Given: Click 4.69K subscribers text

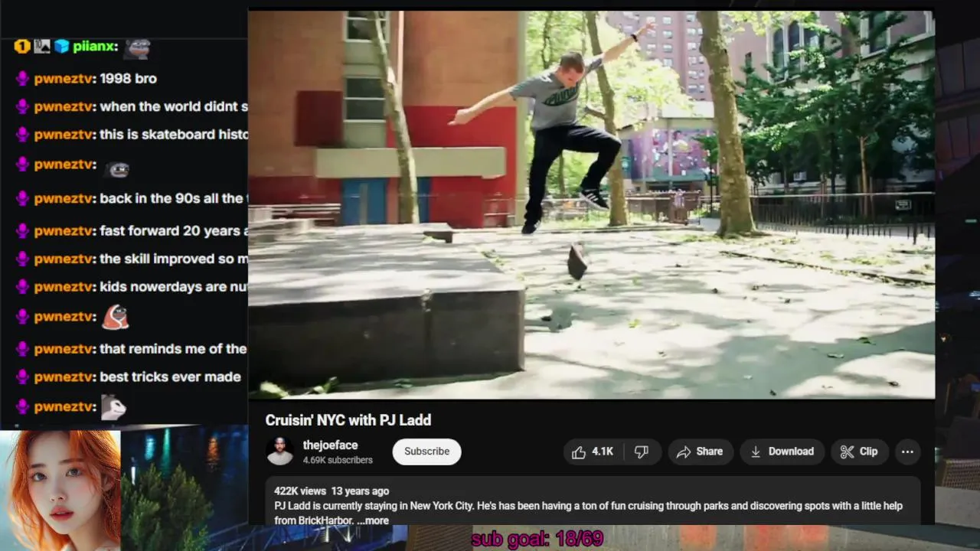Looking at the screenshot, I should point(338,460).
